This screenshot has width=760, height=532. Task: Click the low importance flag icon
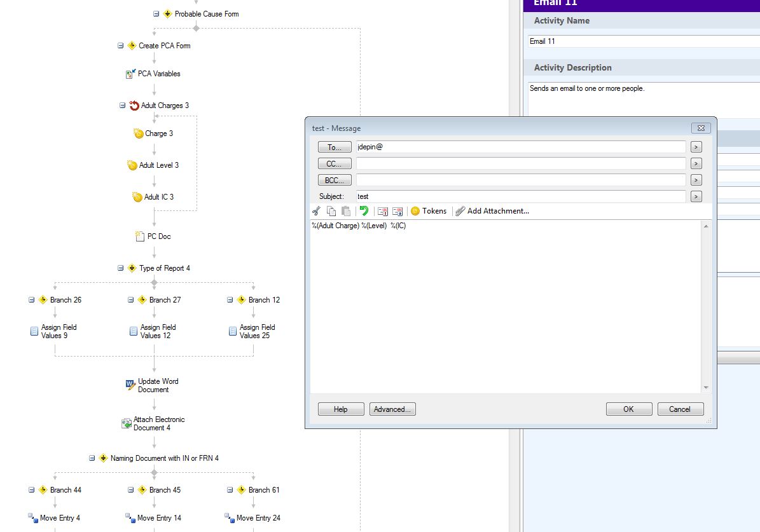point(397,211)
